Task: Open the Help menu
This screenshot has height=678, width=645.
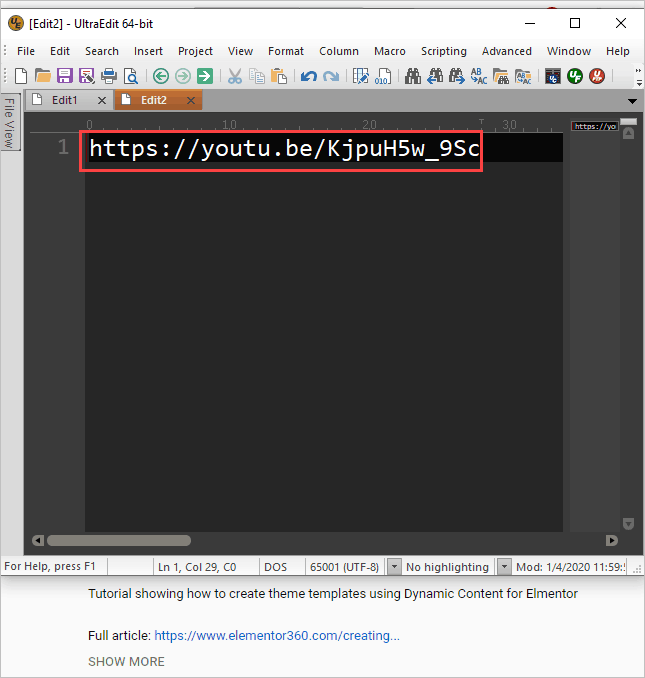Action: [x=617, y=51]
